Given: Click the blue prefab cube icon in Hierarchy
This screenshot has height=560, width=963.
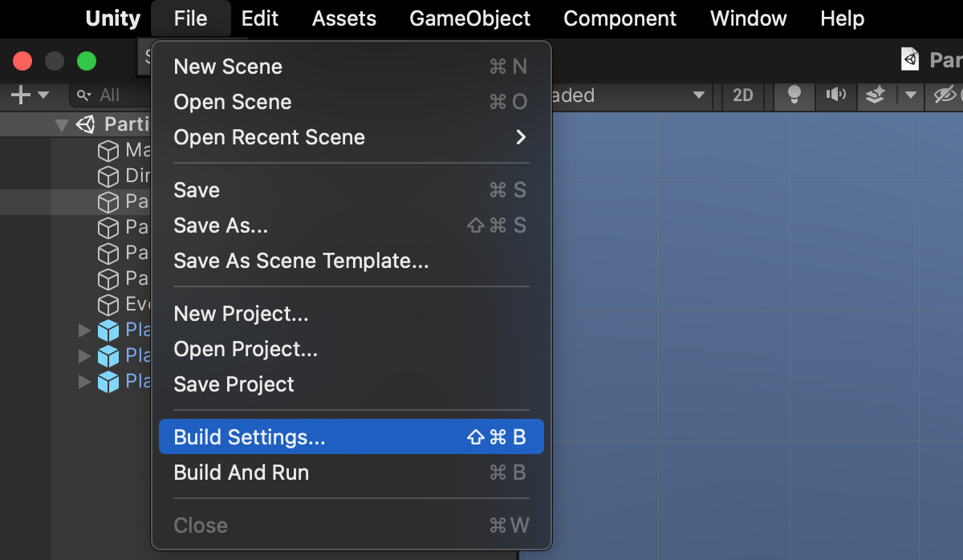Looking at the screenshot, I should pyautogui.click(x=109, y=330).
